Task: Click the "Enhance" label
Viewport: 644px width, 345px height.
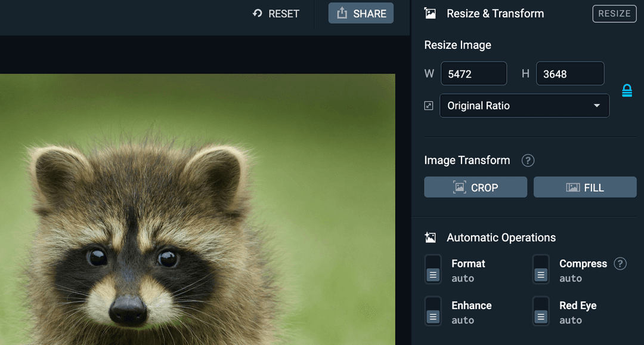Action: 472,306
